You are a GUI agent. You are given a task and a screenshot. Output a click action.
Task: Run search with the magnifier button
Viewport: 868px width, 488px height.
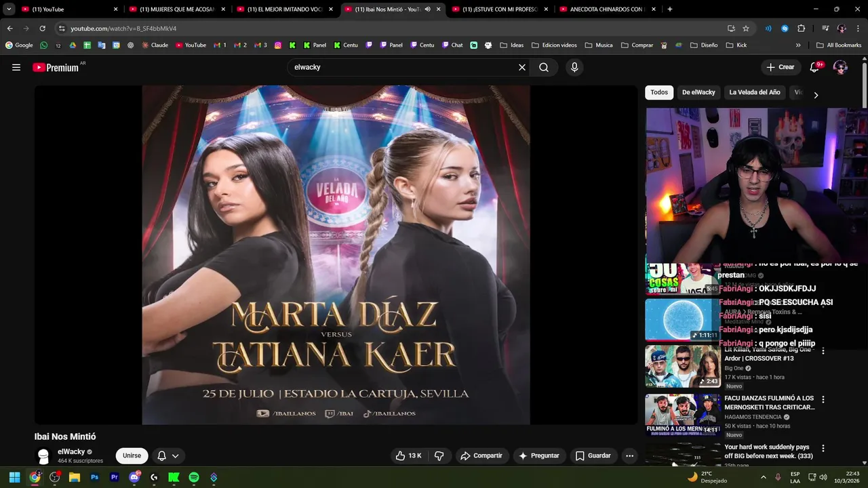coord(544,67)
